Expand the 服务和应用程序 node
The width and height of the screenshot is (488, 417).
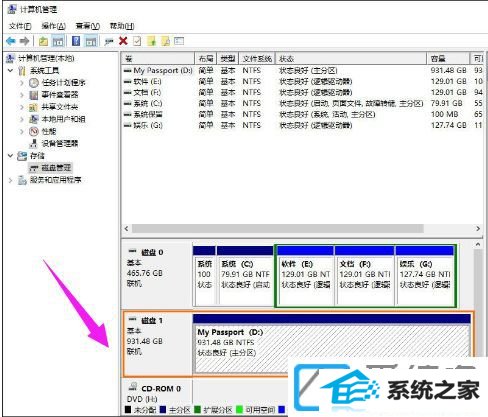(11, 180)
